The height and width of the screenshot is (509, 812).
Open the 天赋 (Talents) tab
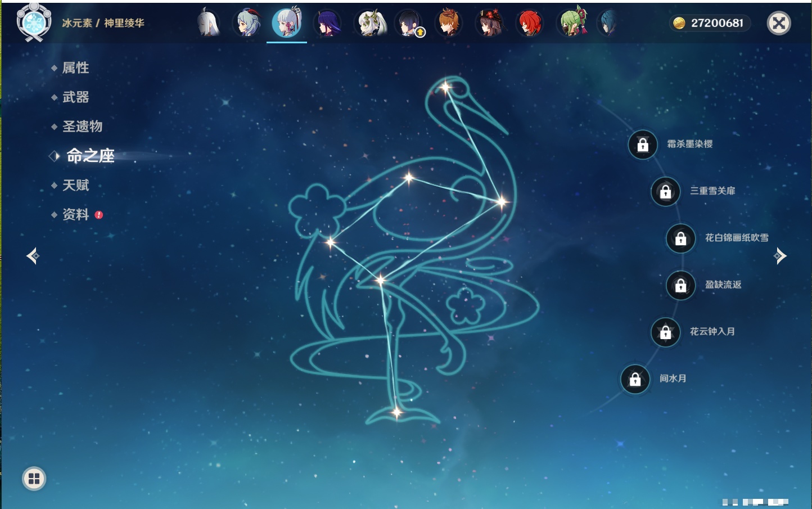75,185
